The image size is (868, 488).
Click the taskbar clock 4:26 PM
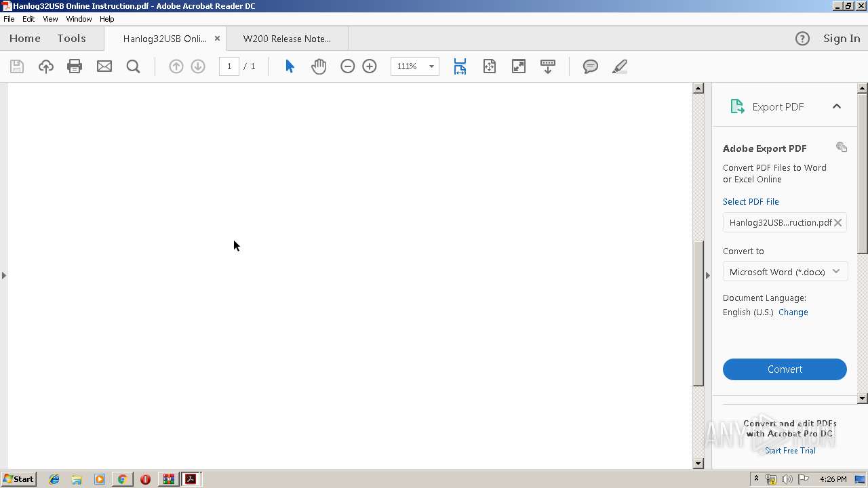pos(833,479)
